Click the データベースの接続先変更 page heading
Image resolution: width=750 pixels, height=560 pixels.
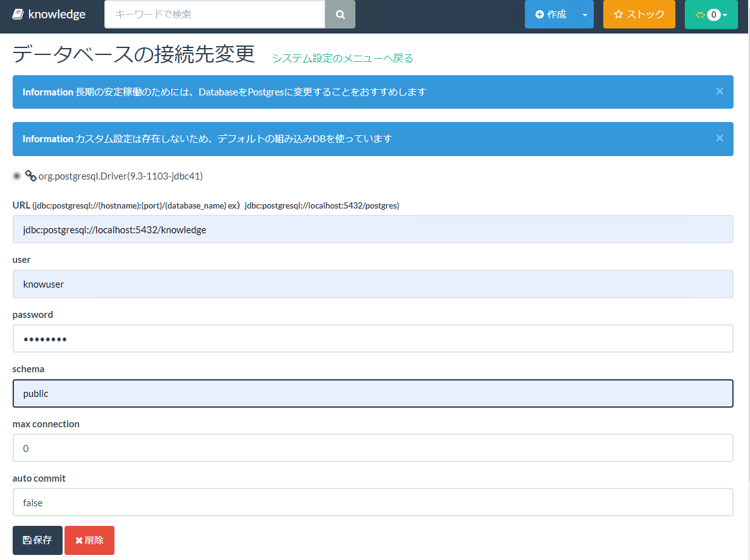click(133, 54)
